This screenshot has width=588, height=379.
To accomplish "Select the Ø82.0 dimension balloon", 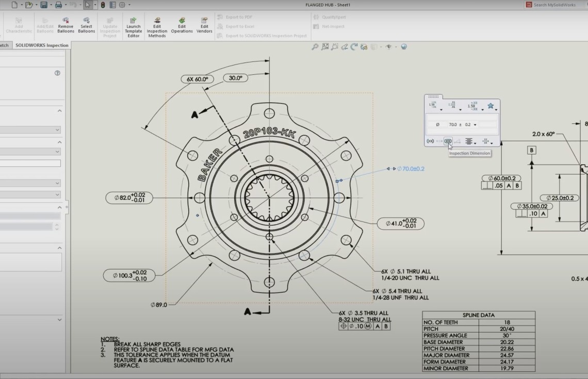I will click(129, 198).
